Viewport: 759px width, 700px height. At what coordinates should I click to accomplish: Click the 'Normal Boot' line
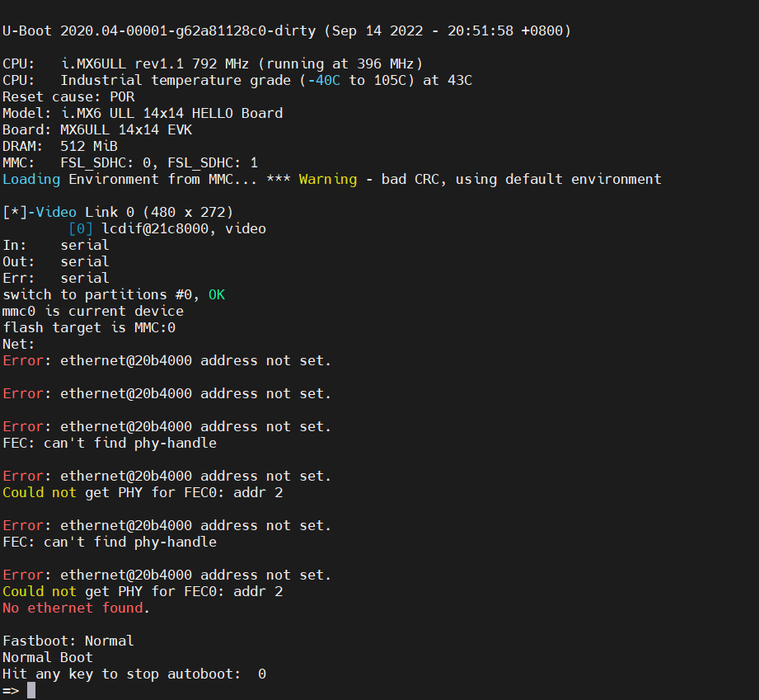coord(48,657)
